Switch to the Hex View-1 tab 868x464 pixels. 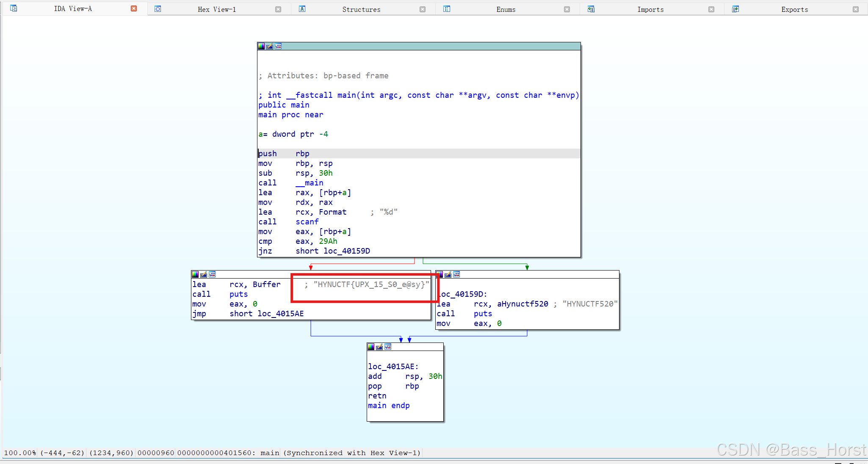coord(216,9)
